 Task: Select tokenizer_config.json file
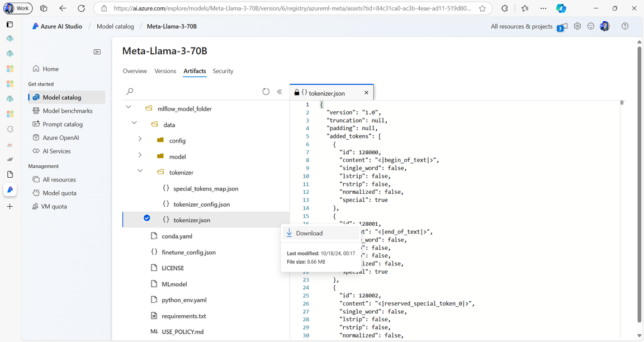coord(202,205)
